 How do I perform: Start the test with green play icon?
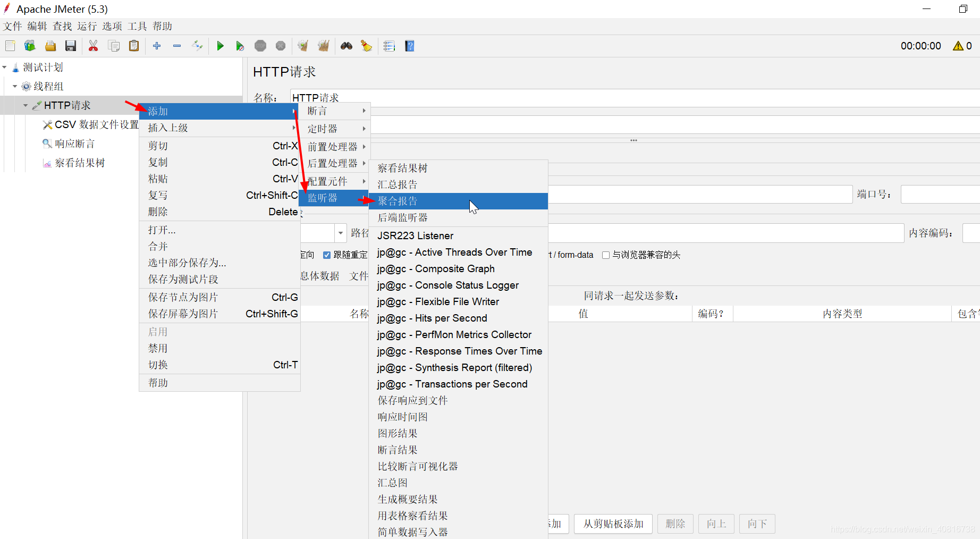220,46
